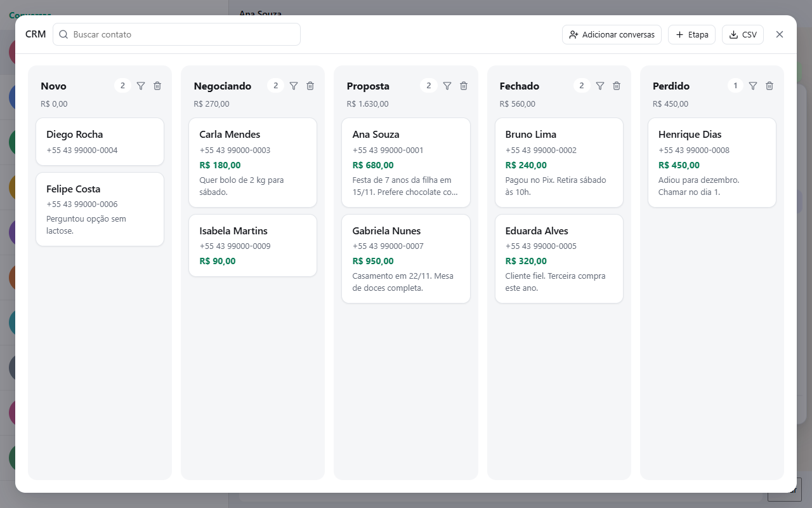Click the Novo column title
Viewport: 812px width, 508px height.
click(x=53, y=86)
